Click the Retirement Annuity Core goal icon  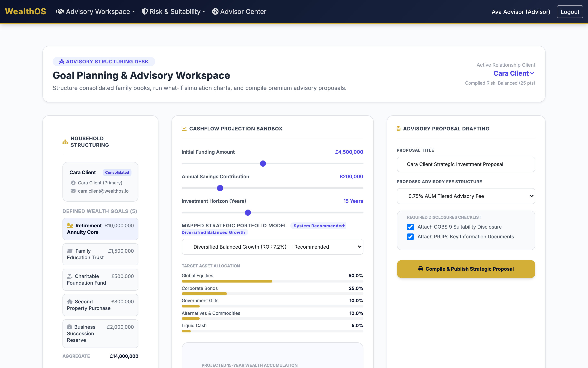click(70, 225)
